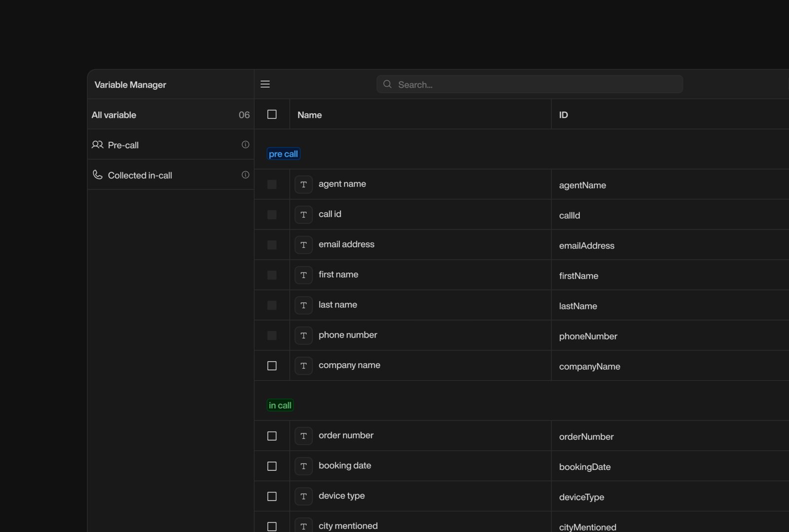The height and width of the screenshot is (532, 789).
Task: Click the emailAddress ID cell
Action: click(x=587, y=246)
